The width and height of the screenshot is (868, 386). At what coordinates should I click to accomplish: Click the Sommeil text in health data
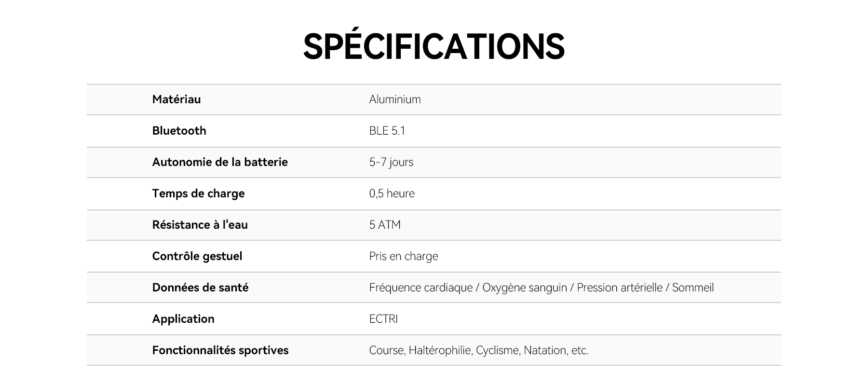pyautogui.click(x=692, y=288)
